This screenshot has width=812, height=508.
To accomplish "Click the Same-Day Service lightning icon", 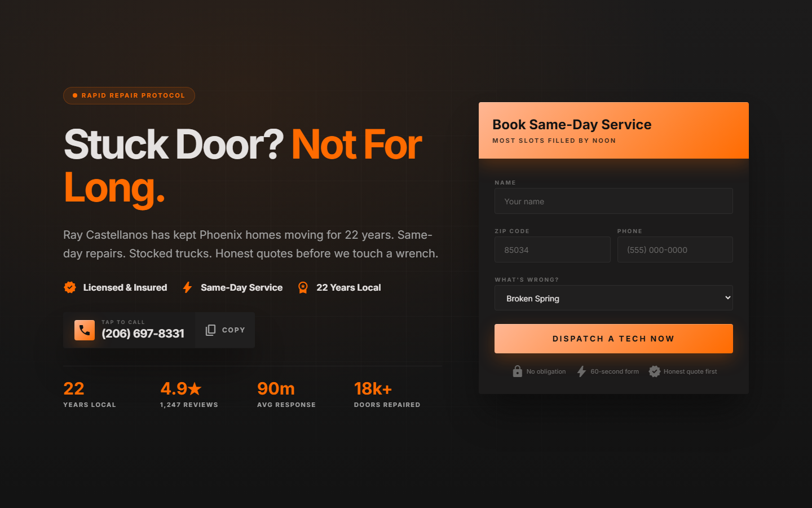I will pos(187,287).
